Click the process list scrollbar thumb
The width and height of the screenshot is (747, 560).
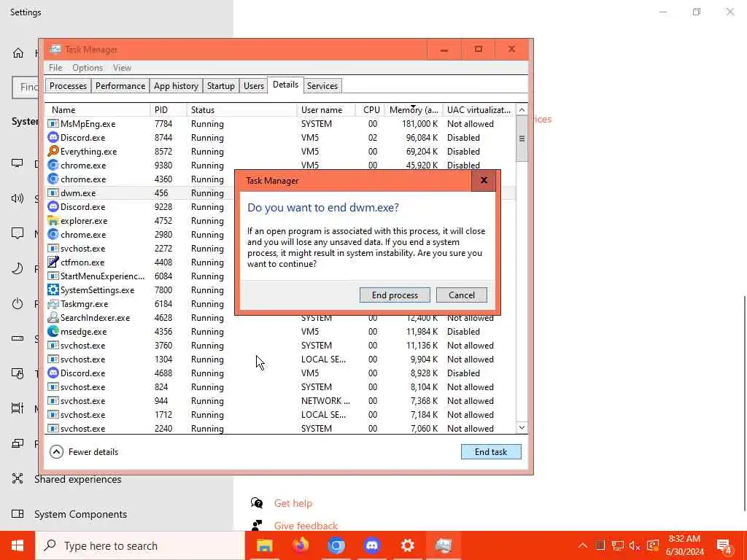522,139
